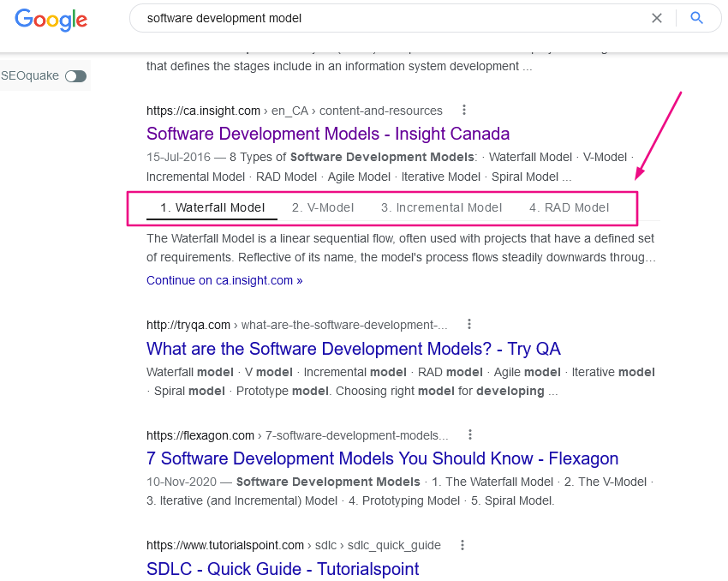The image size is (728, 581).
Task: Select the Waterfall Model tab
Action: (x=212, y=207)
